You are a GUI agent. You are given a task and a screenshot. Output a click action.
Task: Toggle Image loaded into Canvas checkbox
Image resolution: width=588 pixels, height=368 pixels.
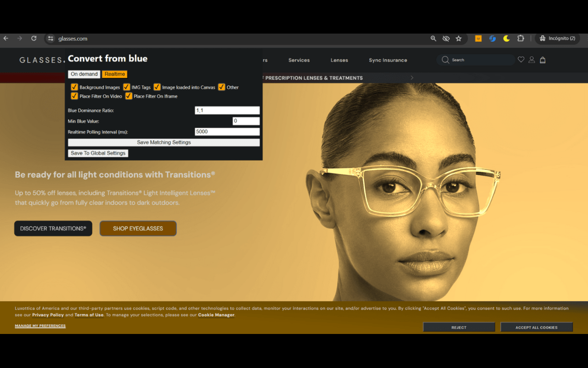pyautogui.click(x=157, y=87)
